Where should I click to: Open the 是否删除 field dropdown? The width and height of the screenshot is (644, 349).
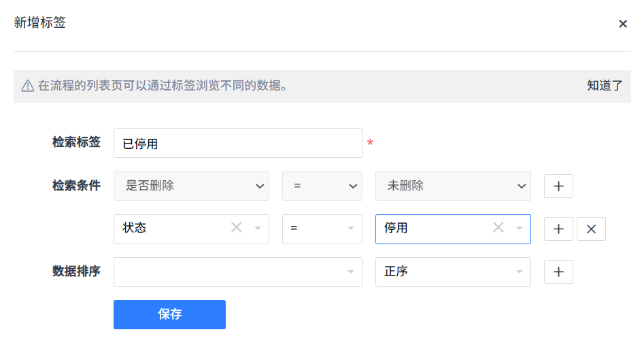pyautogui.click(x=191, y=186)
